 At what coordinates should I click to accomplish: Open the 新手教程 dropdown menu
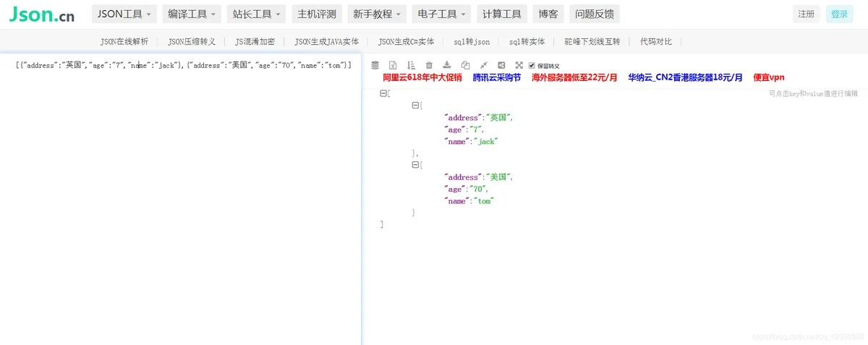coord(377,14)
